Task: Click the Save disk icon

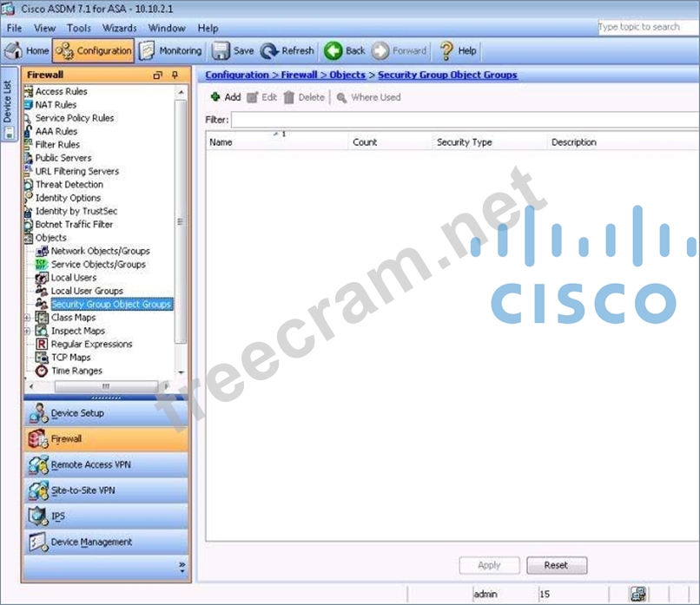Action: pos(221,51)
